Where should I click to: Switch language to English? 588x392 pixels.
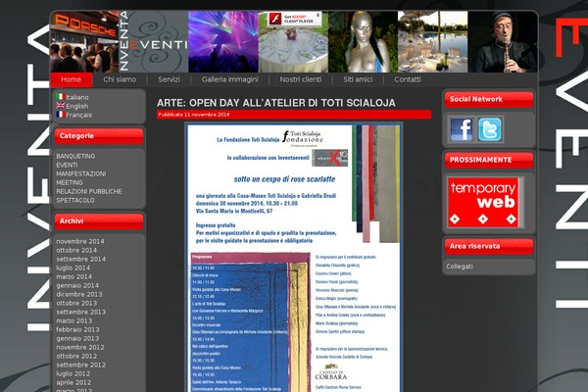76,106
